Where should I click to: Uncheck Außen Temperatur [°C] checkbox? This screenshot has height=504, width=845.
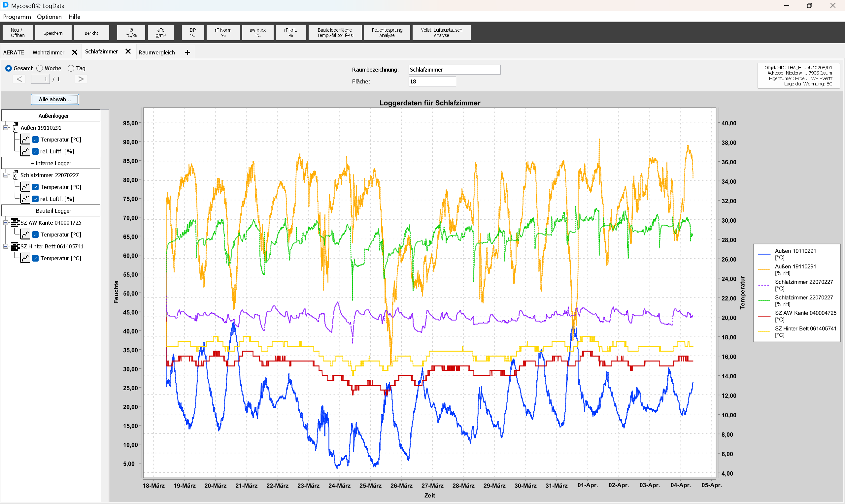pyautogui.click(x=35, y=140)
